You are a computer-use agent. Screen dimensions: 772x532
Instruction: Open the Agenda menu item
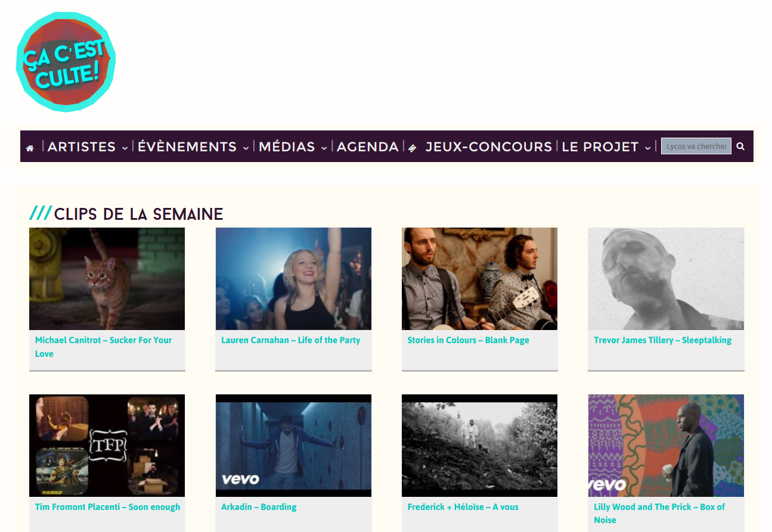(x=368, y=147)
